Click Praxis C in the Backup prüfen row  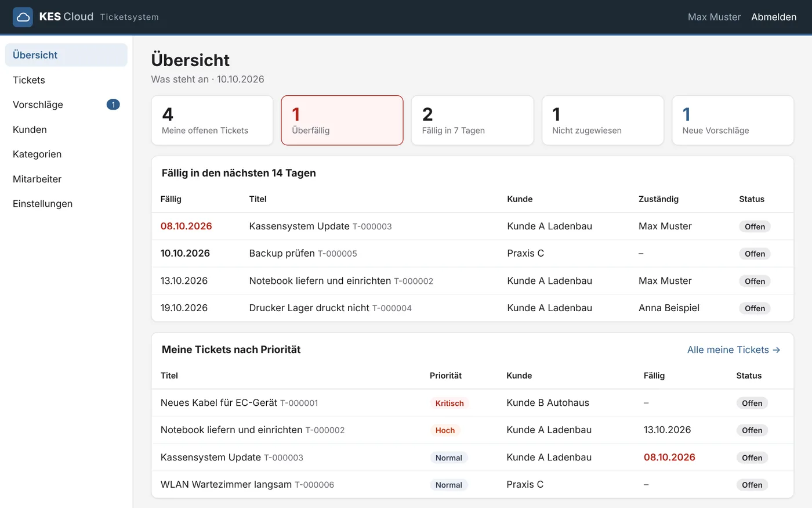tap(525, 254)
